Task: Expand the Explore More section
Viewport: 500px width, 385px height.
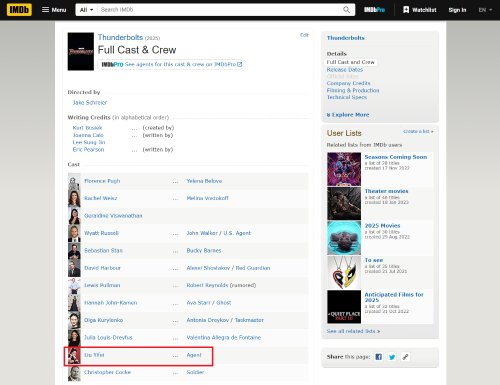Action: click(x=348, y=115)
